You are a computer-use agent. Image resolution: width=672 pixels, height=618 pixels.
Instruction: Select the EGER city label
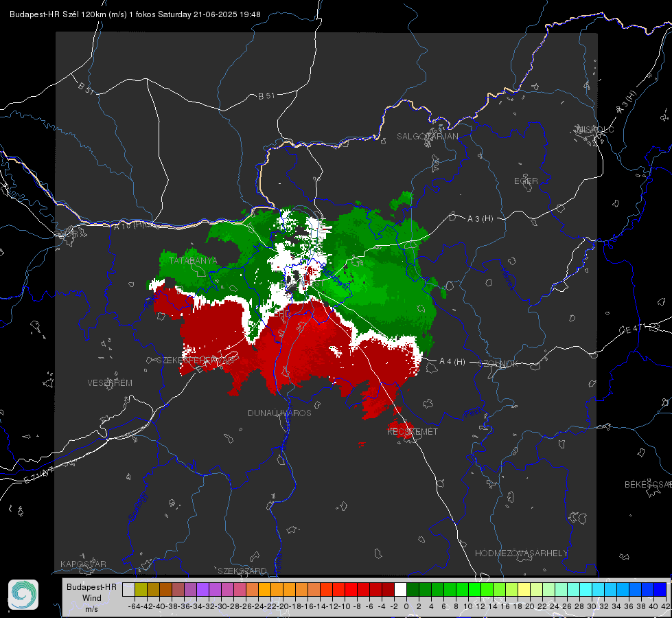[526, 181]
